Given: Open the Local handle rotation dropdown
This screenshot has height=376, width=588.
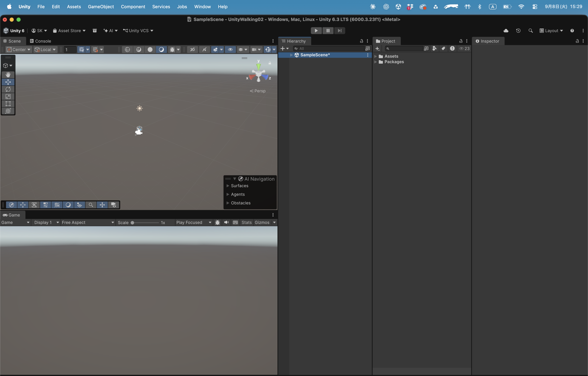Looking at the screenshot, I should pyautogui.click(x=45, y=50).
